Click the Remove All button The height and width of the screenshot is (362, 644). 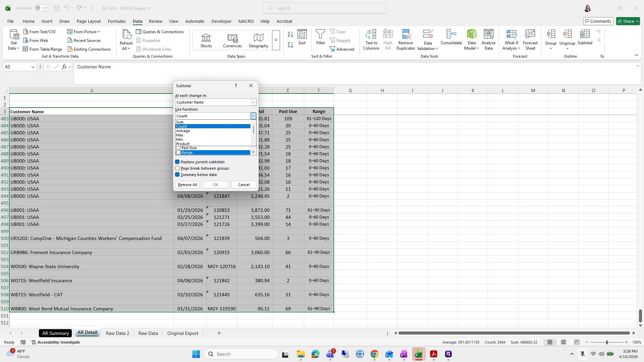tap(187, 185)
